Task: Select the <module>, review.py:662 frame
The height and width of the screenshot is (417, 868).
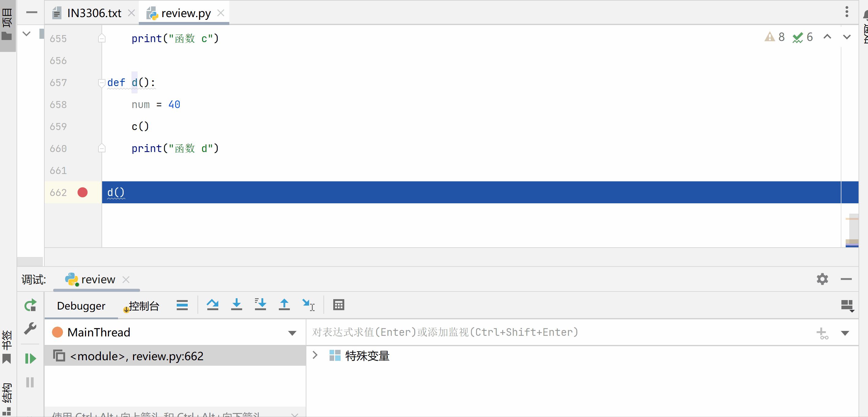Action: click(x=136, y=356)
